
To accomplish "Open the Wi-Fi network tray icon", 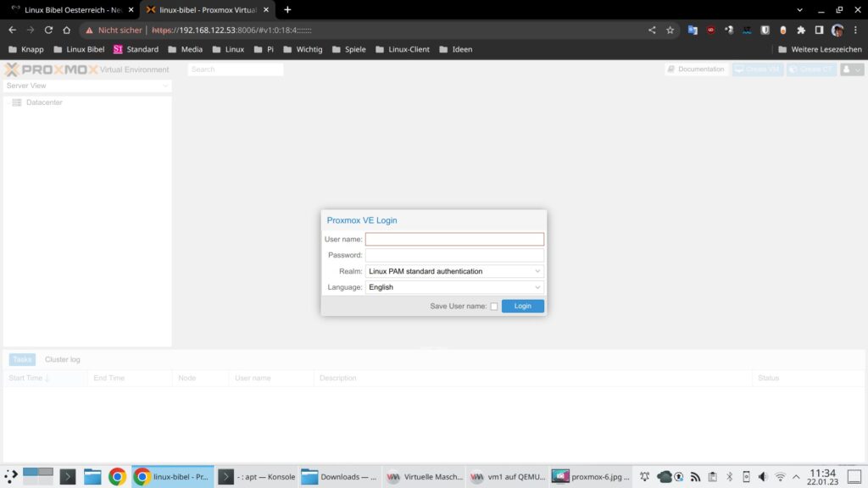I will pyautogui.click(x=780, y=476).
